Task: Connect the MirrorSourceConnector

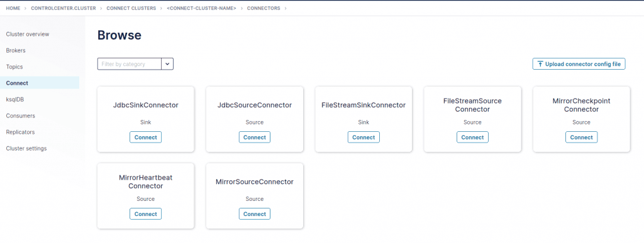Action: 255,214
